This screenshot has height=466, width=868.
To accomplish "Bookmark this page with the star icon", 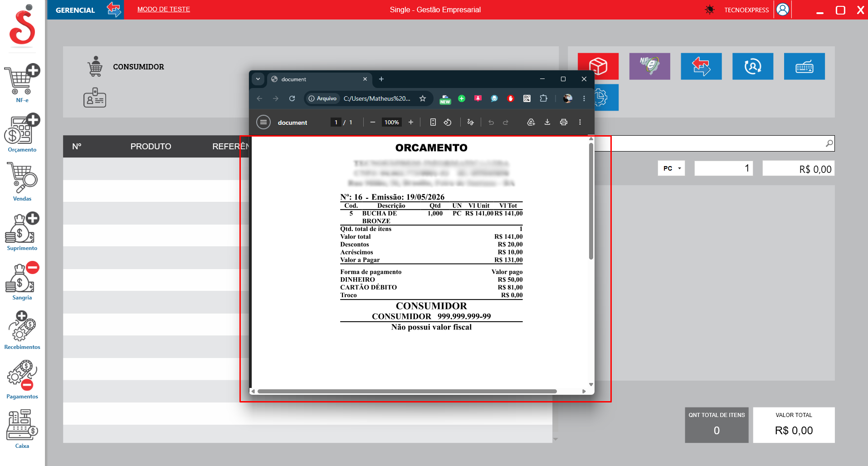I will click(x=423, y=98).
